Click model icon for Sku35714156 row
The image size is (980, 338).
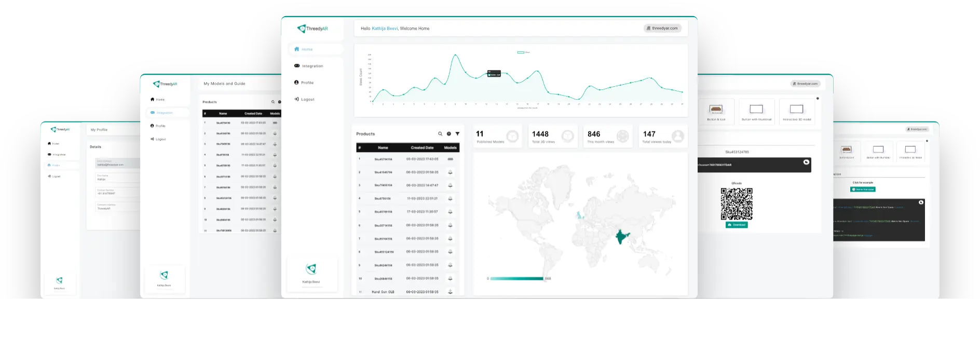click(450, 225)
